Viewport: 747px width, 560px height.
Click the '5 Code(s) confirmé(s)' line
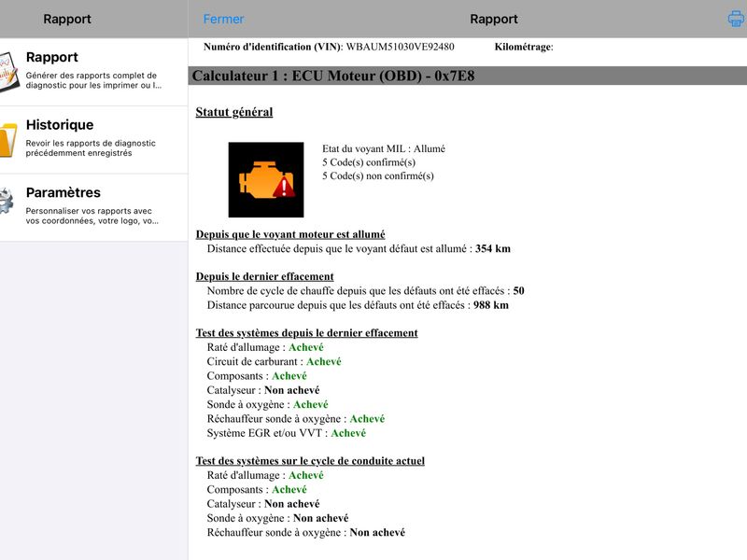click(369, 162)
